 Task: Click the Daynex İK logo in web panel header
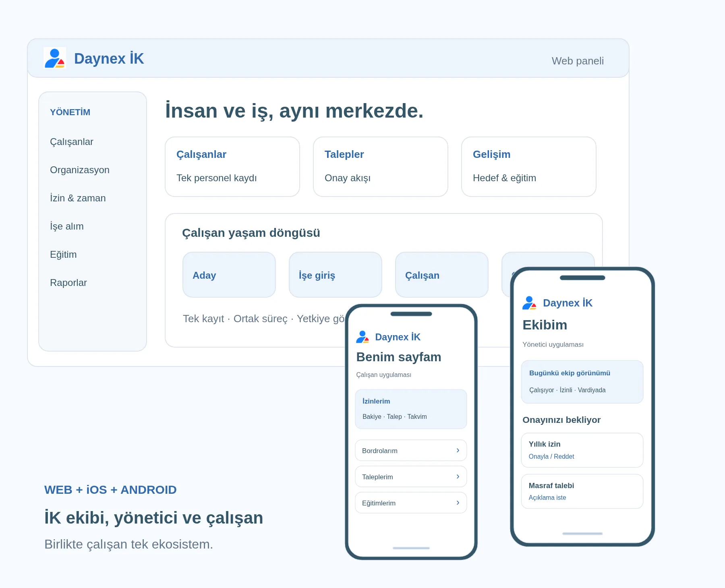point(55,58)
